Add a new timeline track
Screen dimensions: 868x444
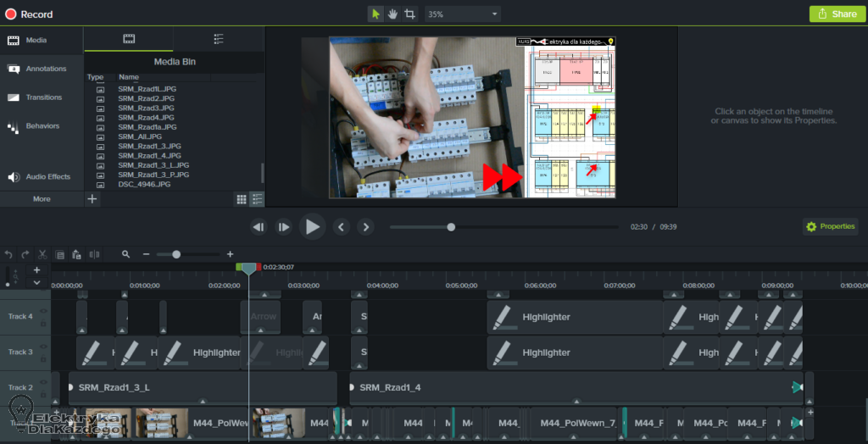tap(36, 269)
